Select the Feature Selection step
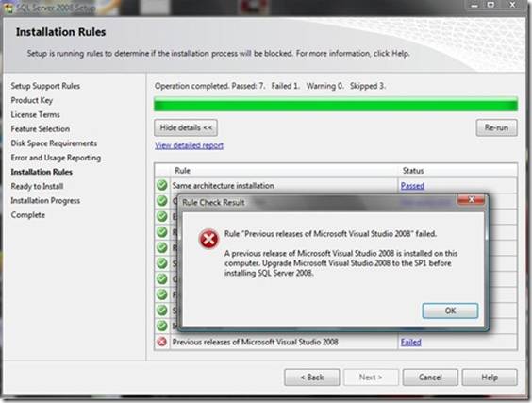 point(41,129)
